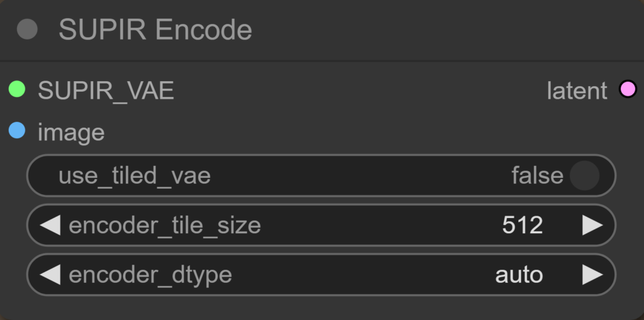Image resolution: width=644 pixels, height=320 pixels.
Task: Click the blue image input socket
Action: coord(17,131)
